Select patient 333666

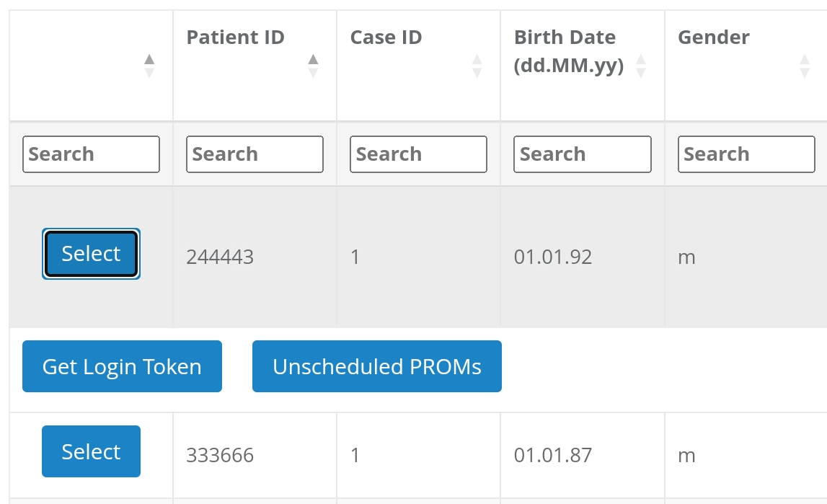click(x=91, y=451)
